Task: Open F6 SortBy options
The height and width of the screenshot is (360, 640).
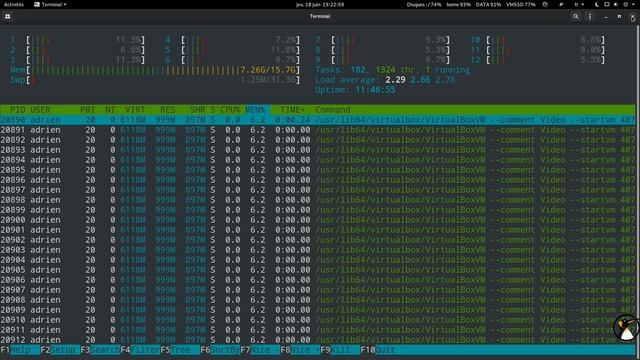Action: [220, 350]
